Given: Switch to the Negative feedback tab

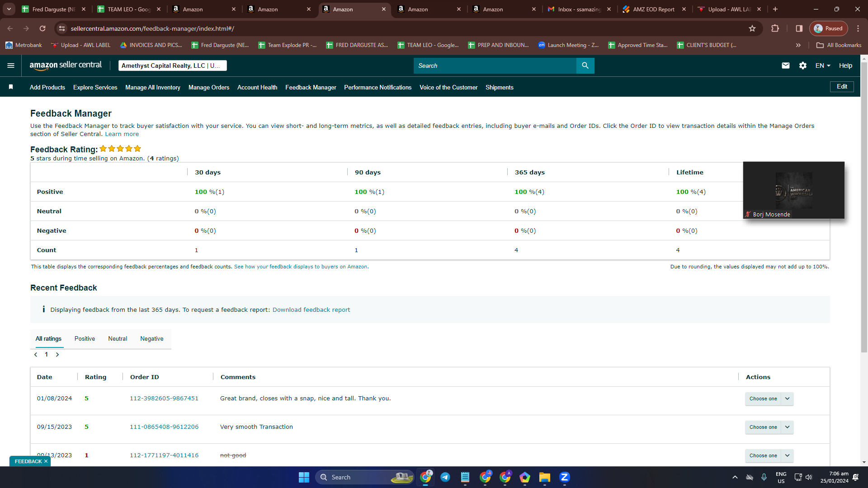Looking at the screenshot, I should [x=152, y=339].
